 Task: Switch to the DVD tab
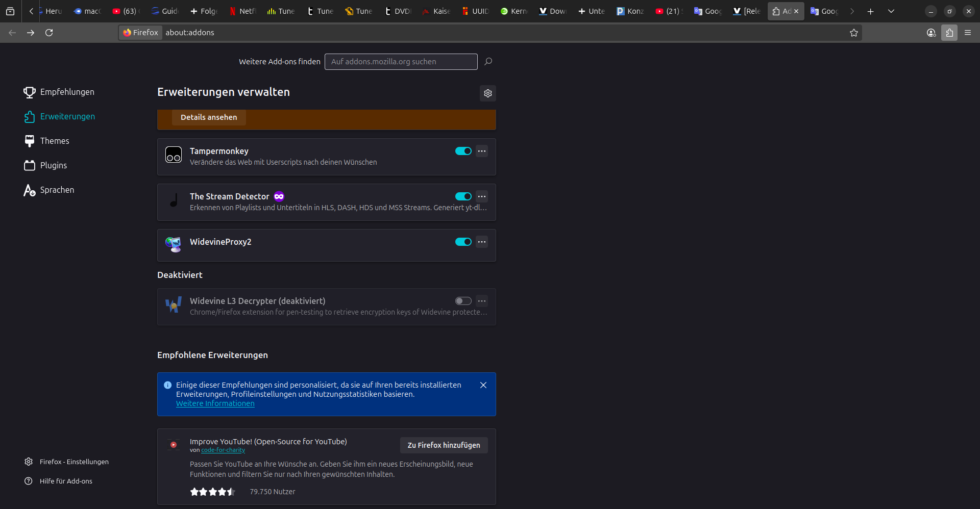click(398, 11)
